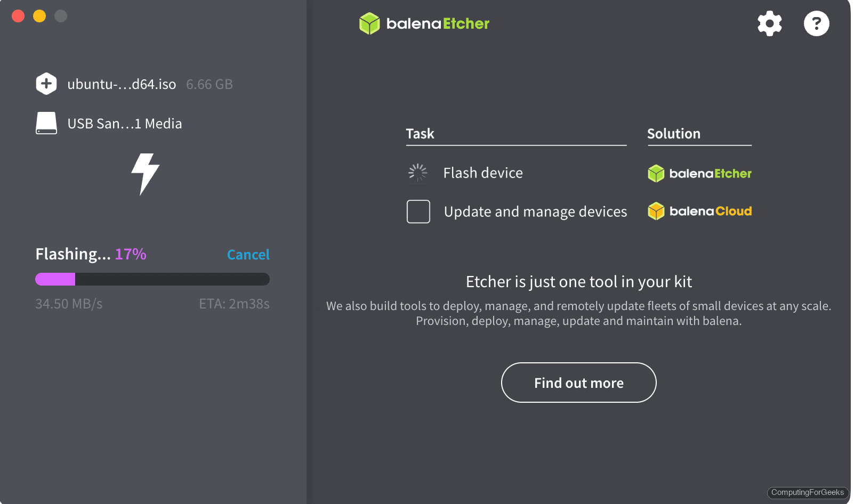The image size is (854, 504).
Task: Select the USB SanDisk drive icon
Action: [x=46, y=123]
